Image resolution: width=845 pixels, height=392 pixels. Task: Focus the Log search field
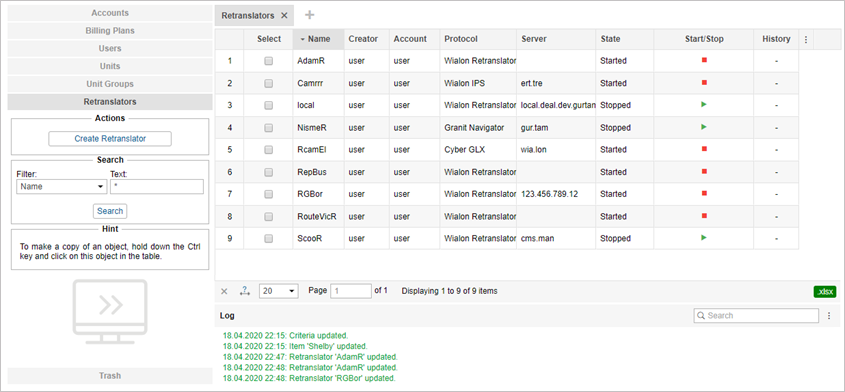pyautogui.click(x=756, y=315)
